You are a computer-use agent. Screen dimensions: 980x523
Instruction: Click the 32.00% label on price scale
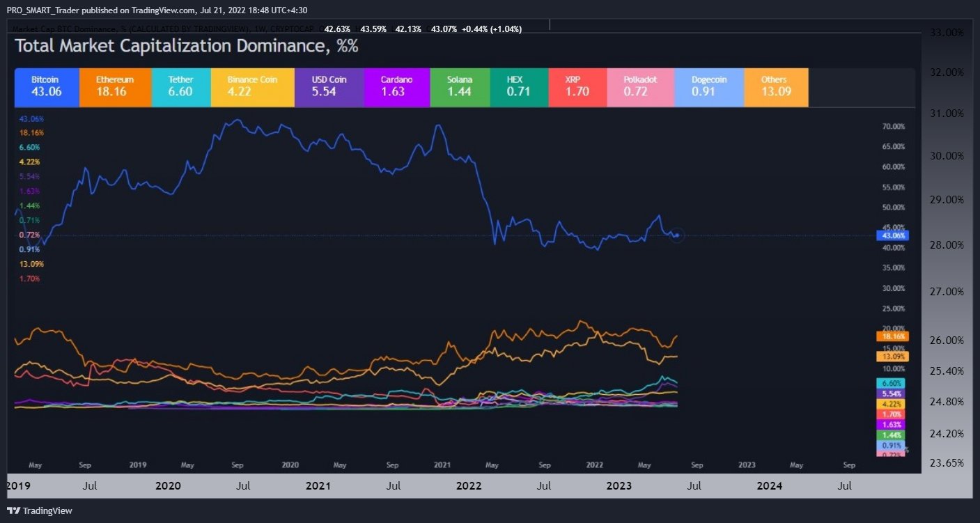[947, 72]
